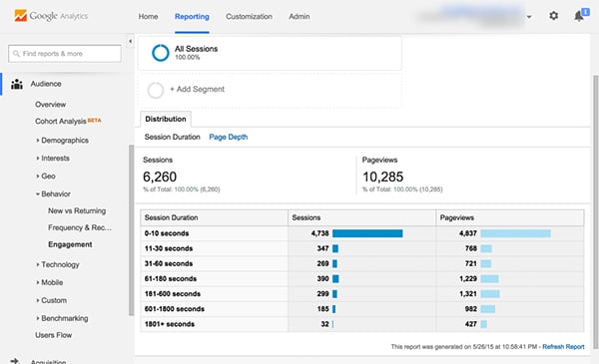Click the Add Segment empty circle
Screen dimensions: 599x364
(156, 90)
